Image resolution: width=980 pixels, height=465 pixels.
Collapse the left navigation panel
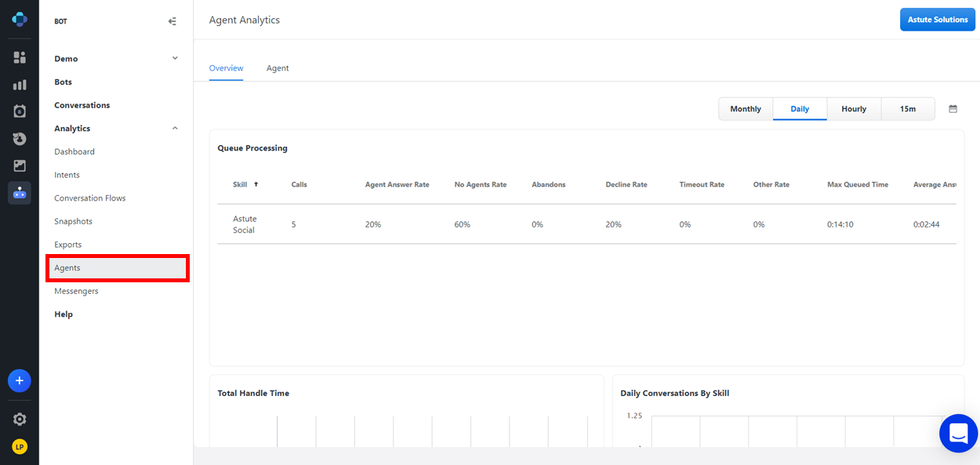pos(172,21)
